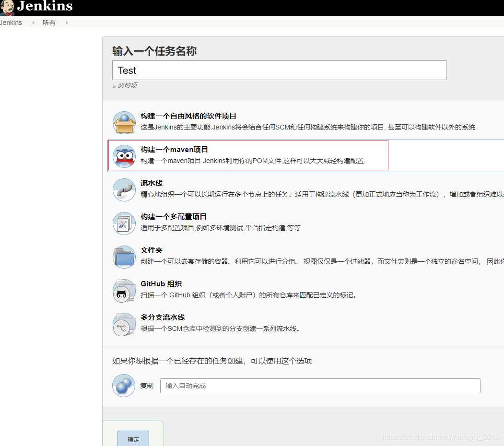This screenshot has width=504, height=446.
Task: Expand the arrow after Jenkins breadcrumb
Action: click(33, 23)
